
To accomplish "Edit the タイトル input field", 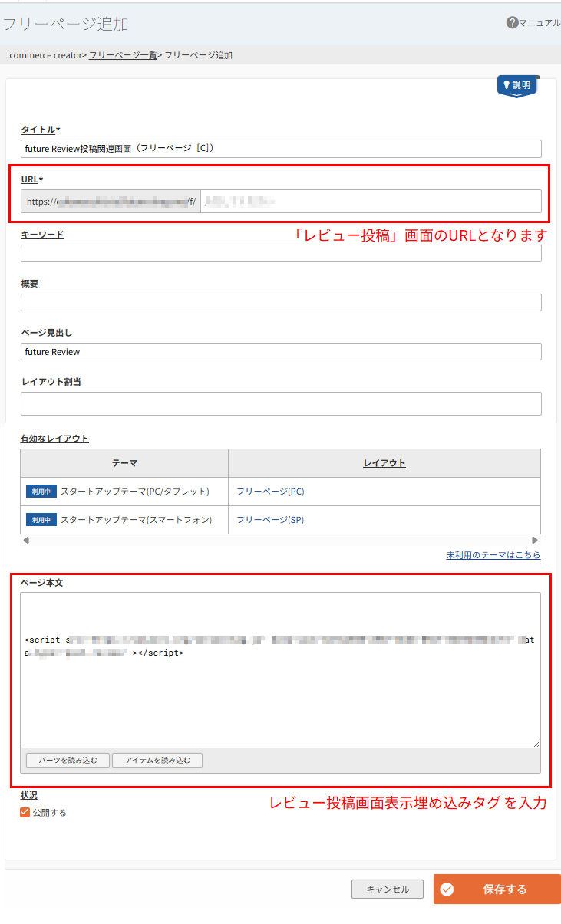I will [x=281, y=149].
